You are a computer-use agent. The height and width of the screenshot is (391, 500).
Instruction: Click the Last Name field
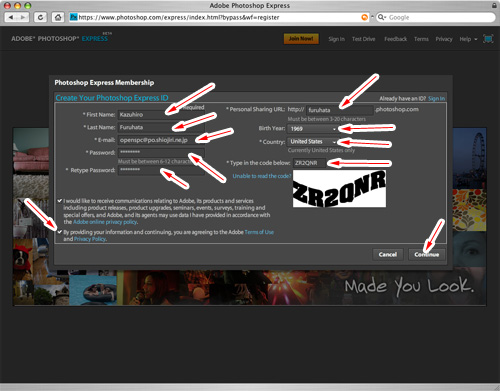click(161, 127)
